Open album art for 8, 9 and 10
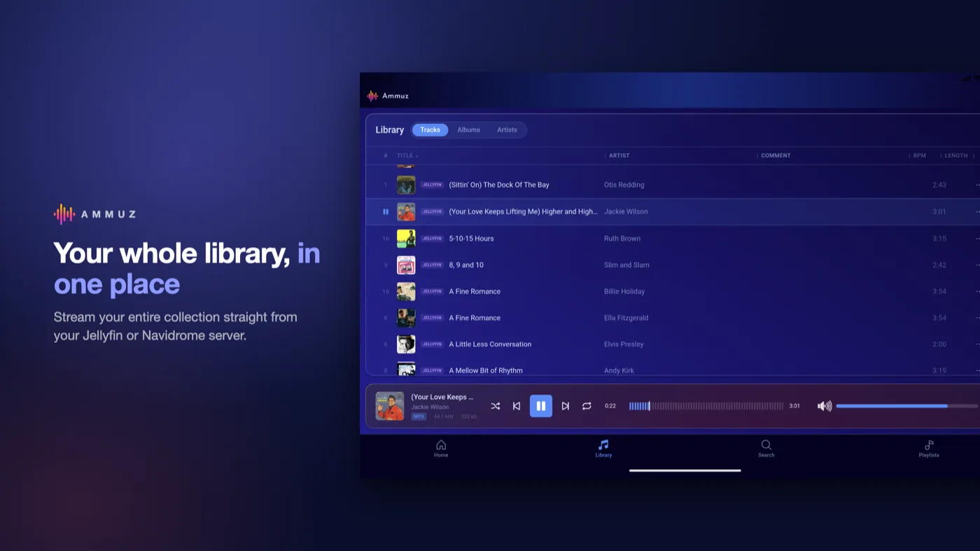 [406, 265]
